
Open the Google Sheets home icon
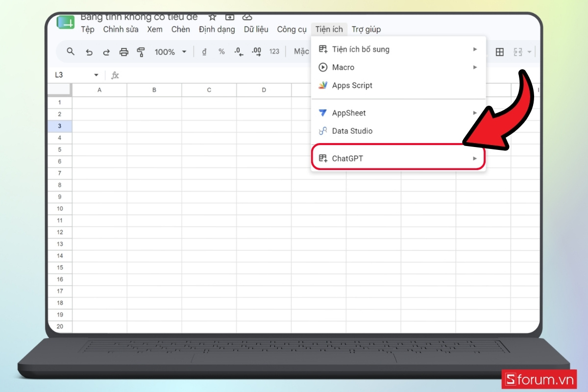66,22
